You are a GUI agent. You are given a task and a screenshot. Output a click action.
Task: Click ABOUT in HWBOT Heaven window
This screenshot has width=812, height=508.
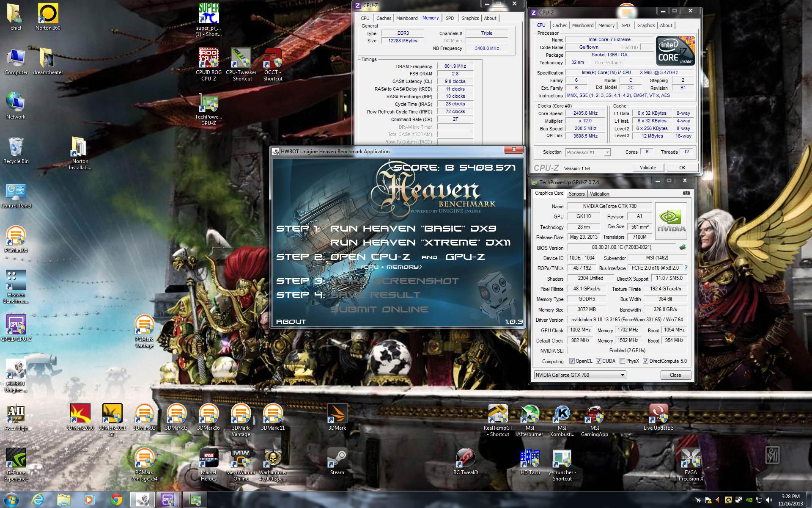point(291,322)
